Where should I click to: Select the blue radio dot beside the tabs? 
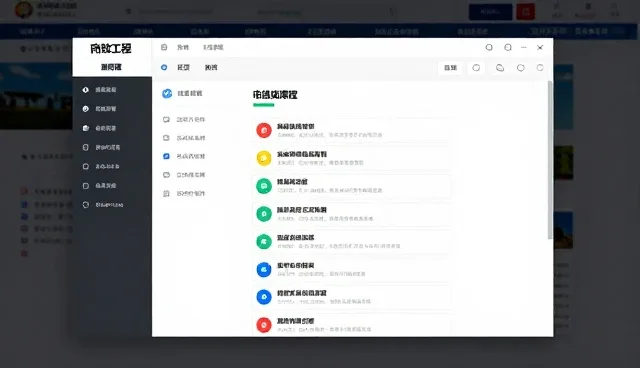164,67
